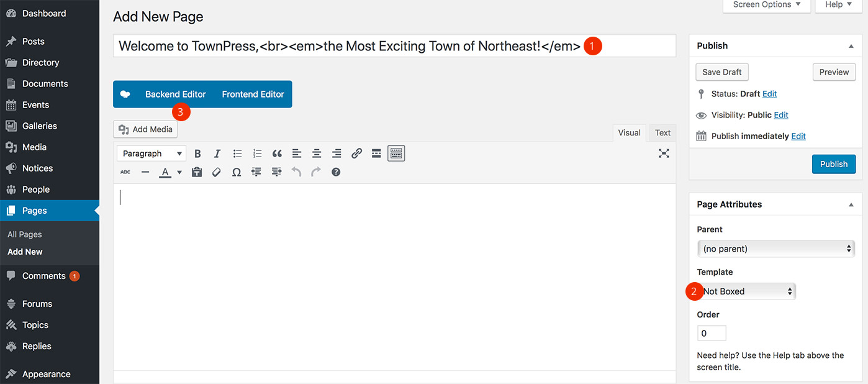Open the text color picker arrow
Viewport: 868px width, 384px height.
pyautogui.click(x=179, y=172)
